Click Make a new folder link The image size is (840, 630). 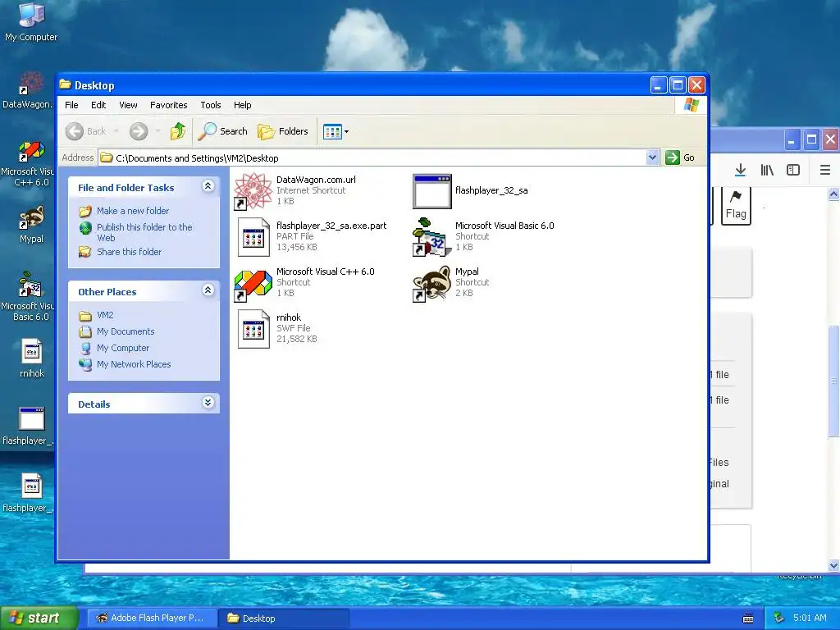[x=133, y=211]
